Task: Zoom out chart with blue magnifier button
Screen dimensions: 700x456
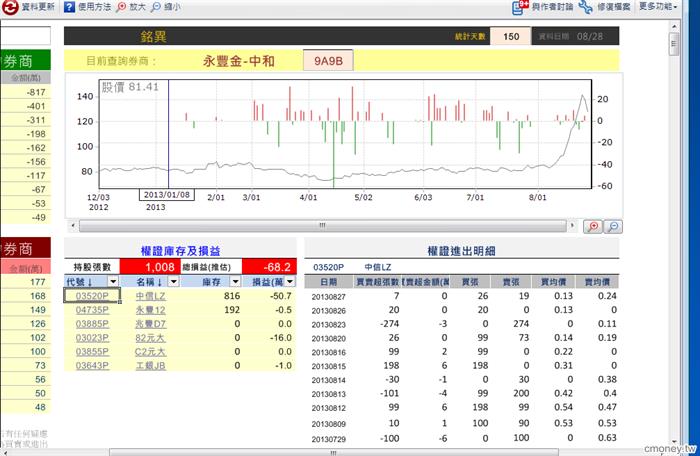Action: click(x=613, y=226)
